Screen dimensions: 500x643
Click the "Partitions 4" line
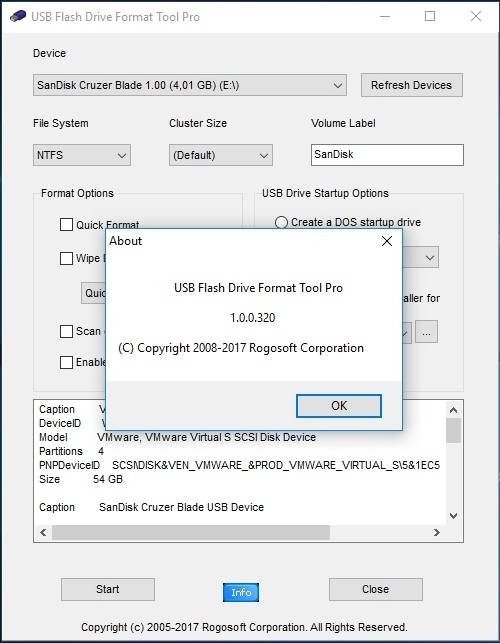[71, 451]
